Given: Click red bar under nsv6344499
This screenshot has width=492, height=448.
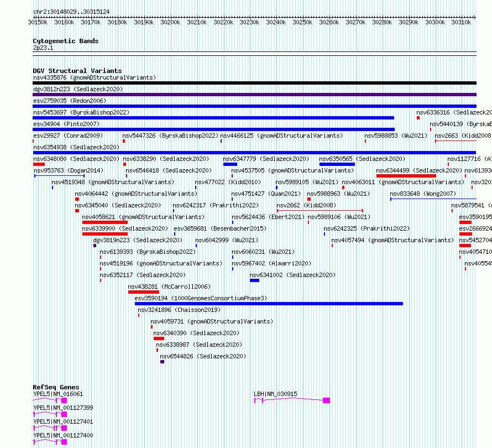Looking at the screenshot, I should point(406,176).
